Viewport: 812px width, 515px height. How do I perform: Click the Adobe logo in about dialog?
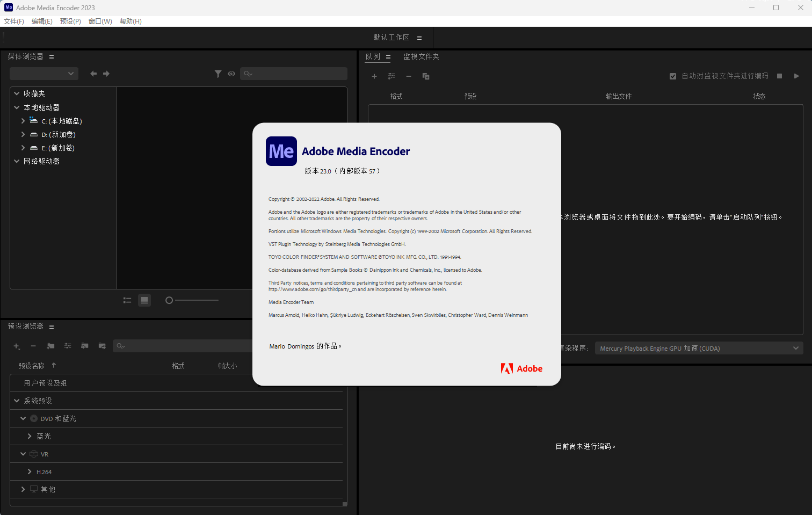[521, 368]
